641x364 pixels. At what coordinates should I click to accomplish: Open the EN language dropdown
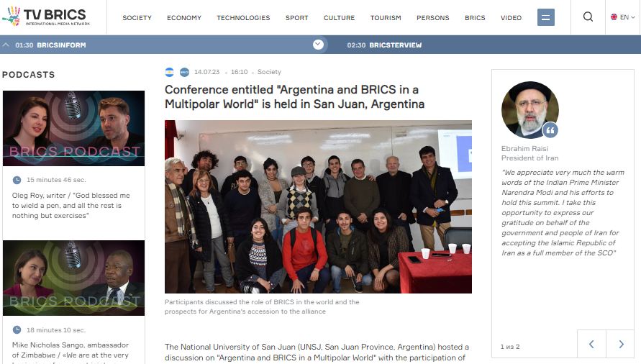[622, 17]
